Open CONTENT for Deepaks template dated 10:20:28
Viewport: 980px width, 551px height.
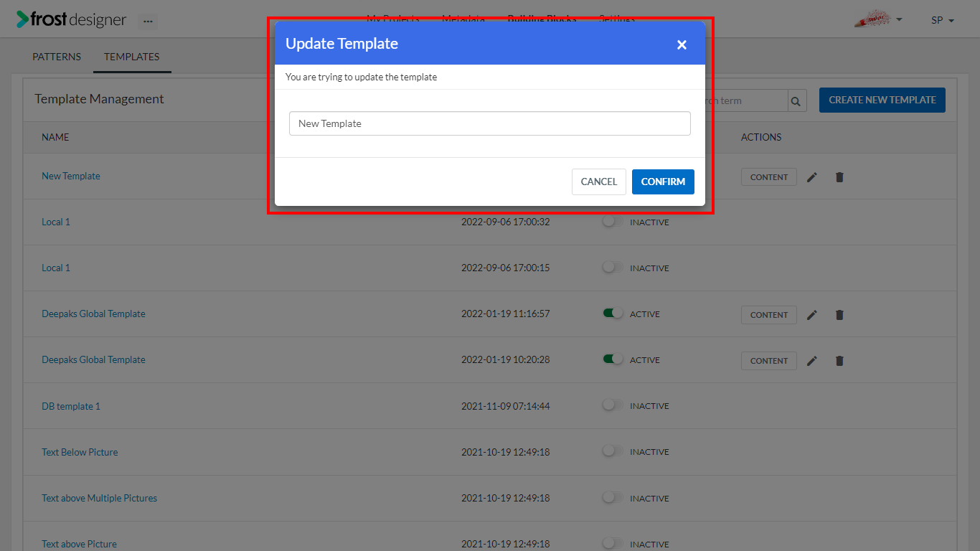pos(769,361)
